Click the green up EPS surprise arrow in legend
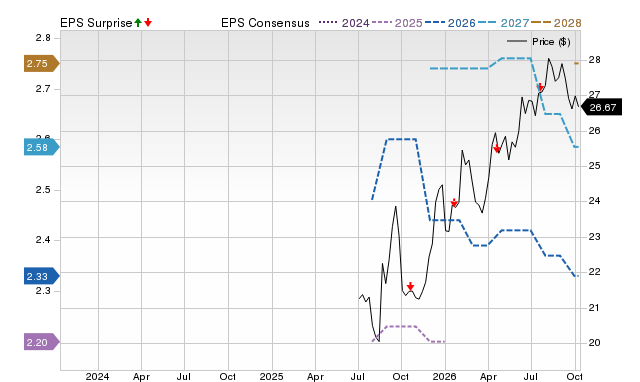The width and height of the screenshot is (640, 382). click(138, 22)
